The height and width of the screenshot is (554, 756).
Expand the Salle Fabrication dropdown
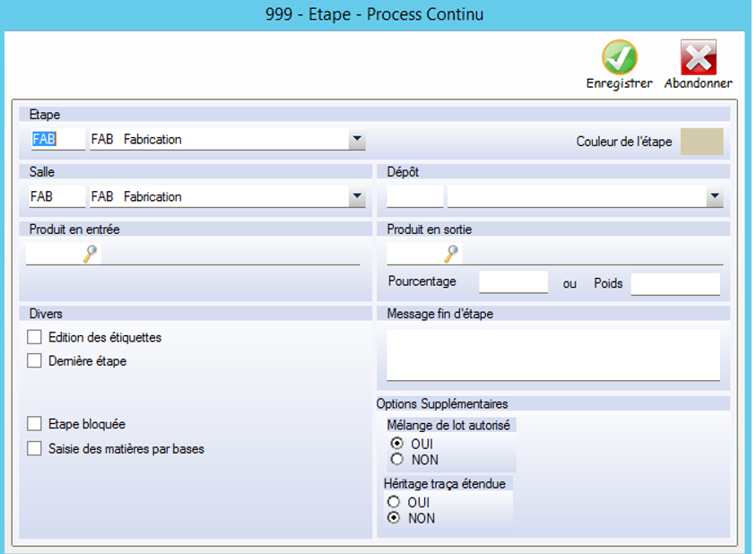pyautogui.click(x=357, y=197)
